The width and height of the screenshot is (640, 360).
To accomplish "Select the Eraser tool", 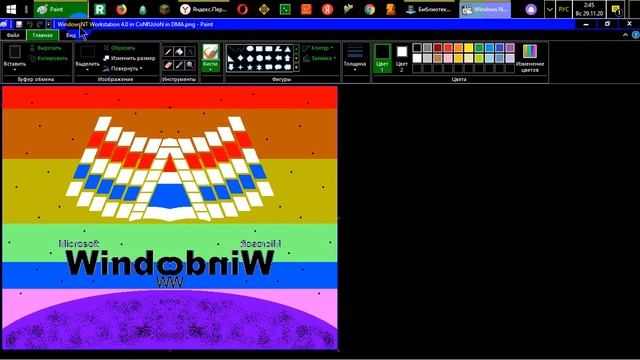I will pos(168,65).
